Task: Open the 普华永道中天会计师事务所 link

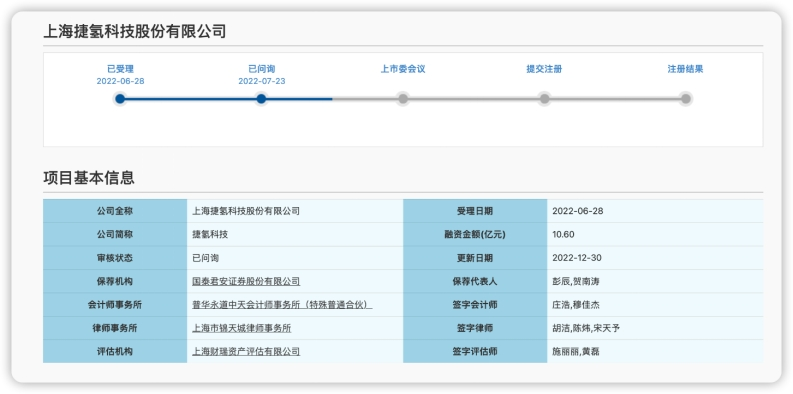Action: point(282,305)
